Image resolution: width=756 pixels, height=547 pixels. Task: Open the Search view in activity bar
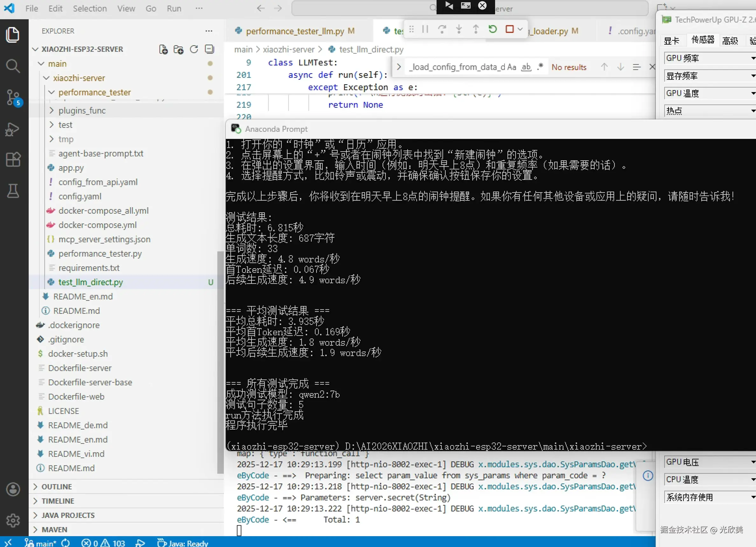click(13, 66)
